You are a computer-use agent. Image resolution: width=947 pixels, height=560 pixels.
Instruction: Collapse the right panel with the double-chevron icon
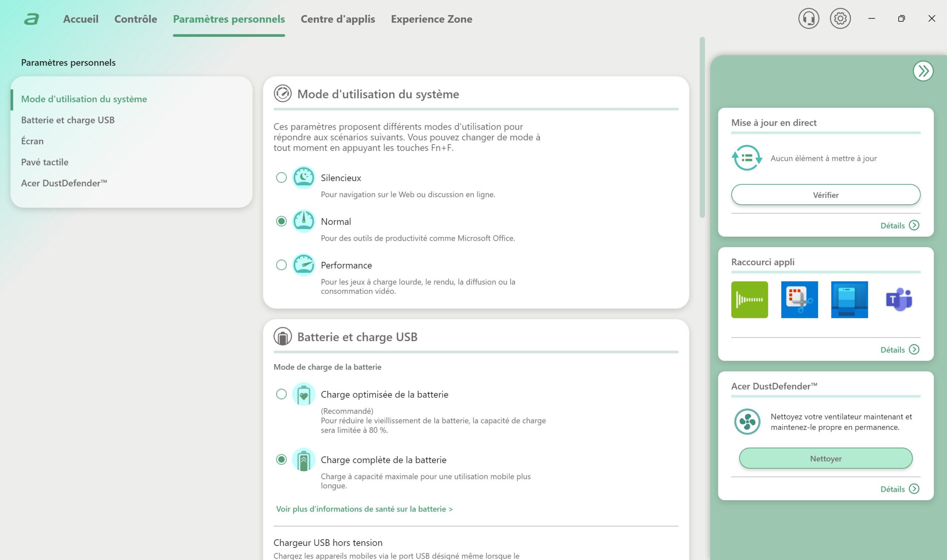tap(923, 71)
